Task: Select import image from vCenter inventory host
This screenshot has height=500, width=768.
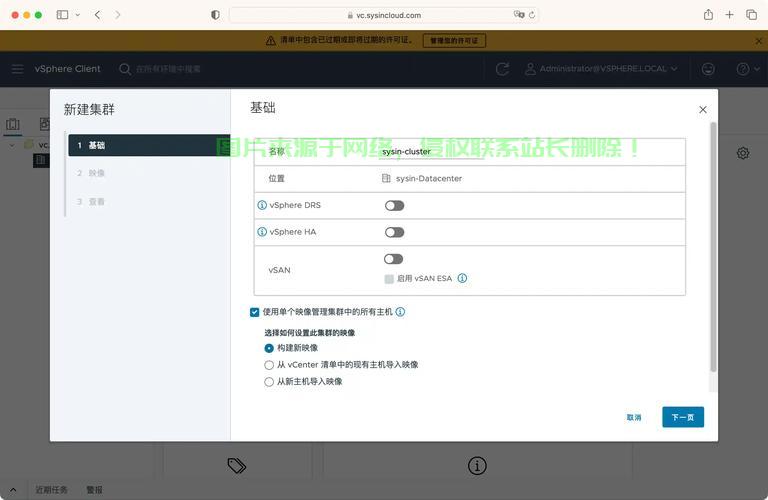Action: 269,365
